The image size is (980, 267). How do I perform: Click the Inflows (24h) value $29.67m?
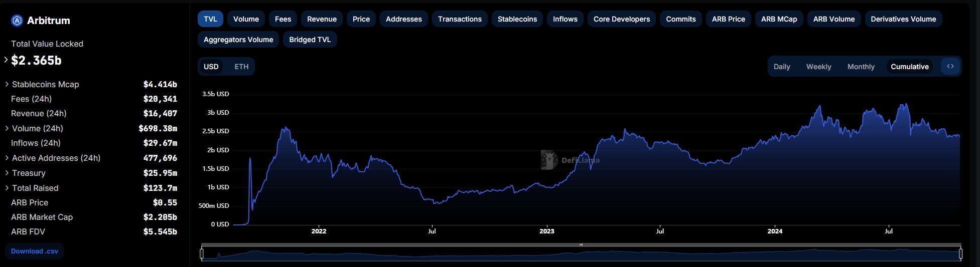coord(160,143)
